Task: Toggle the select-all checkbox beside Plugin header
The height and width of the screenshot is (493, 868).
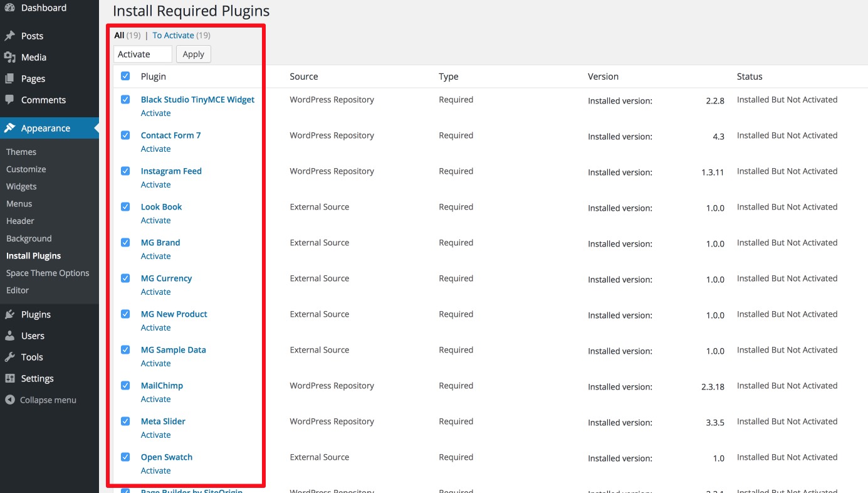Action: 125,76
